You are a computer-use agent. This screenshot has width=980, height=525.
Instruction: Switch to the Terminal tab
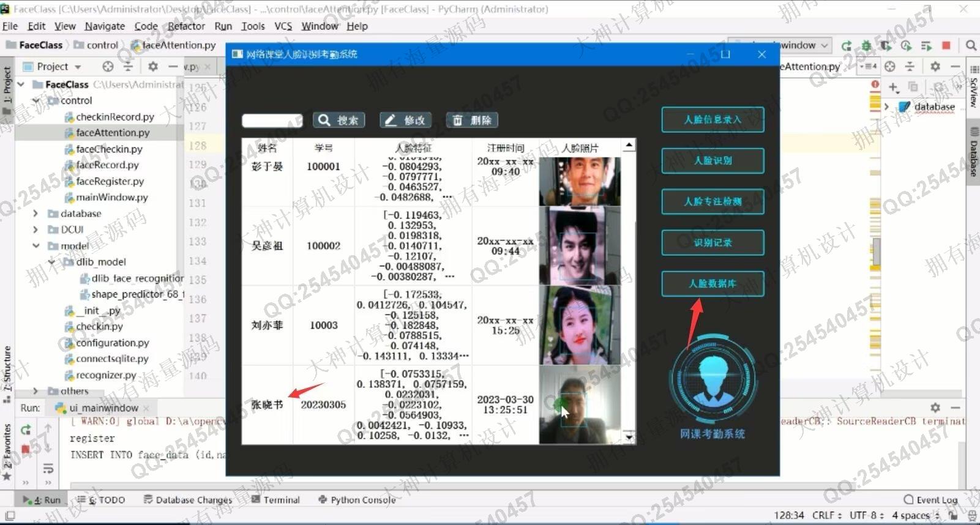275,500
